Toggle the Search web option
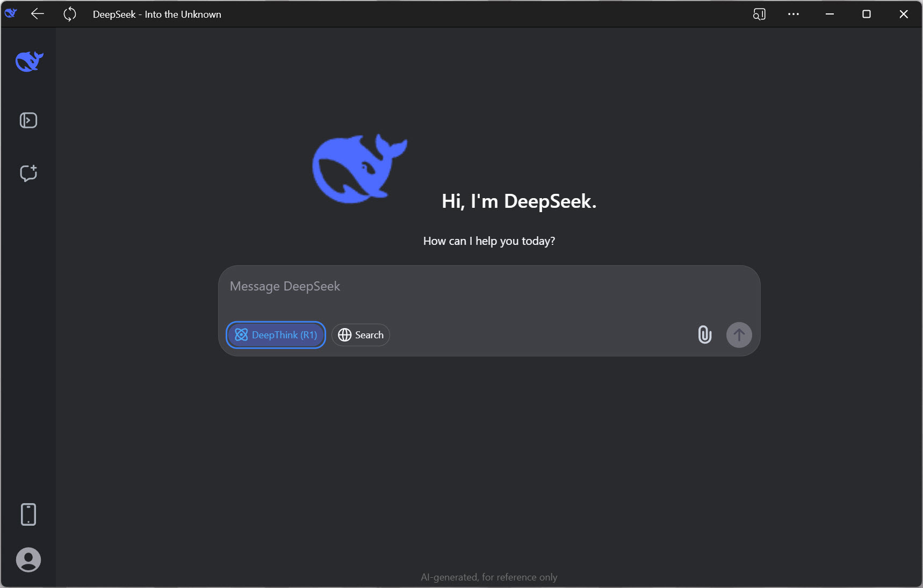Image resolution: width=923 pixels, height=588 pixels. 360,335
